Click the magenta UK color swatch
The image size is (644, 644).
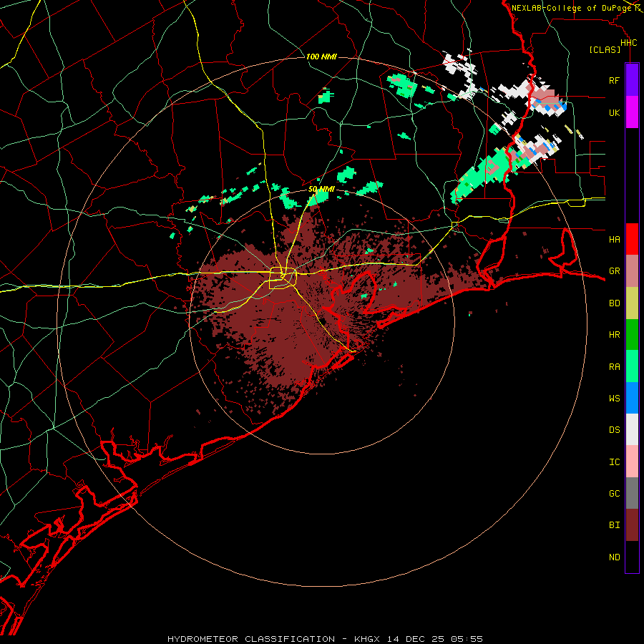pyautogui.click(x=632, y=112)
